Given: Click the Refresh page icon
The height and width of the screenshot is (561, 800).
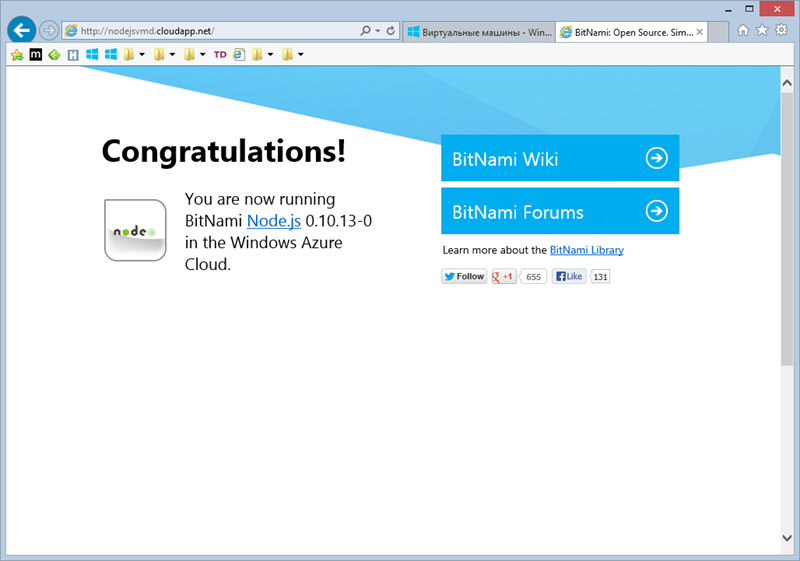Looking at the screenshot, I should 391,31.
